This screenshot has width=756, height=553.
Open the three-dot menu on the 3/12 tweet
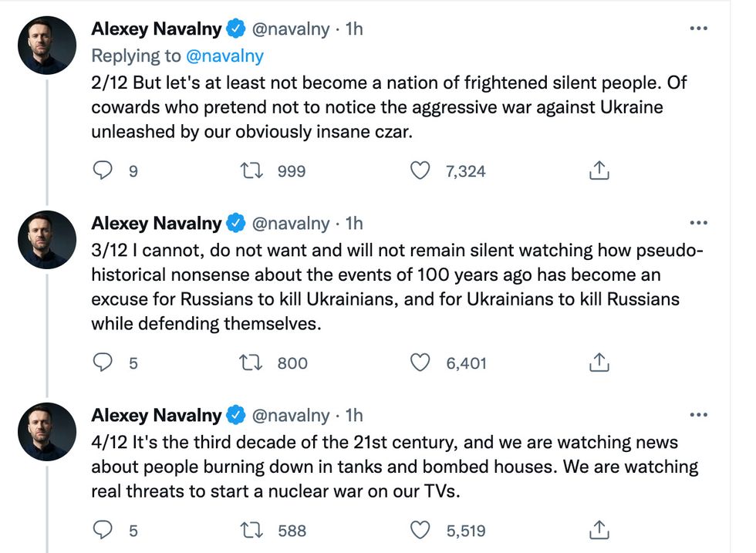pyautogui.click(x=699, y=222)
